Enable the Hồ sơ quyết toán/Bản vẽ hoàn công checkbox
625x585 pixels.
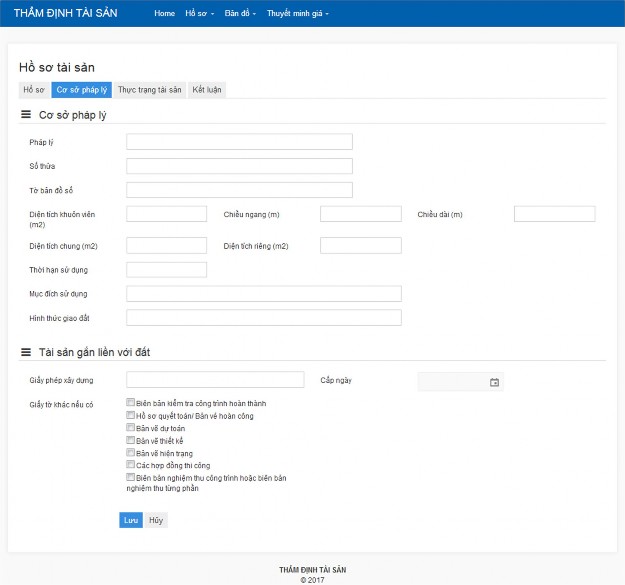coord(131,415)
